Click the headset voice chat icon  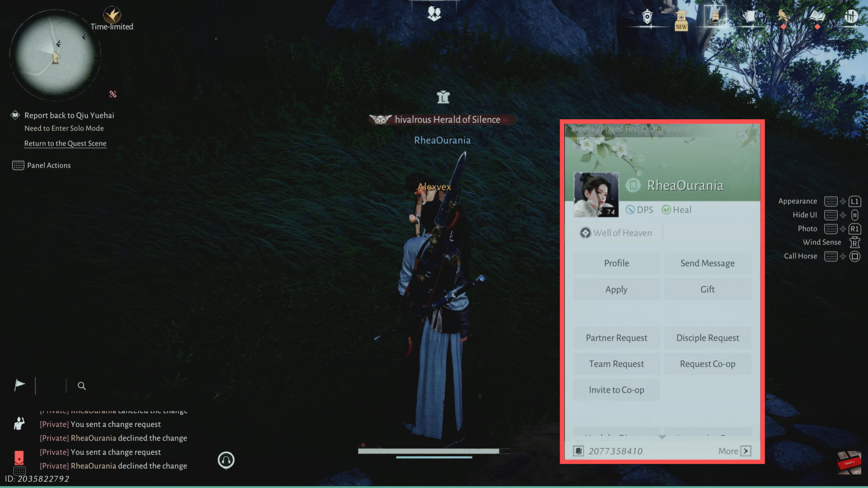click(226, 460)
